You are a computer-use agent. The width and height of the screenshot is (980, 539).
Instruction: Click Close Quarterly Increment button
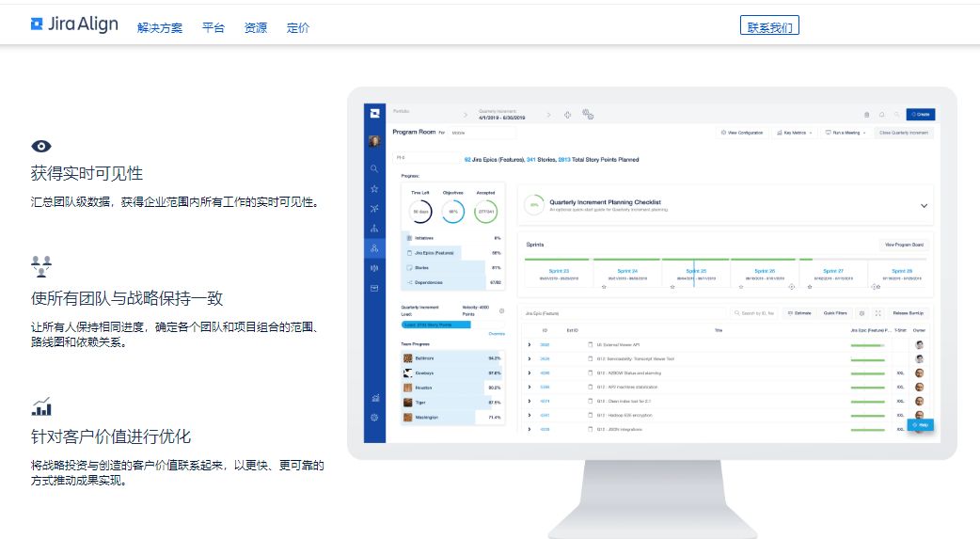click(x=904, y=133)
